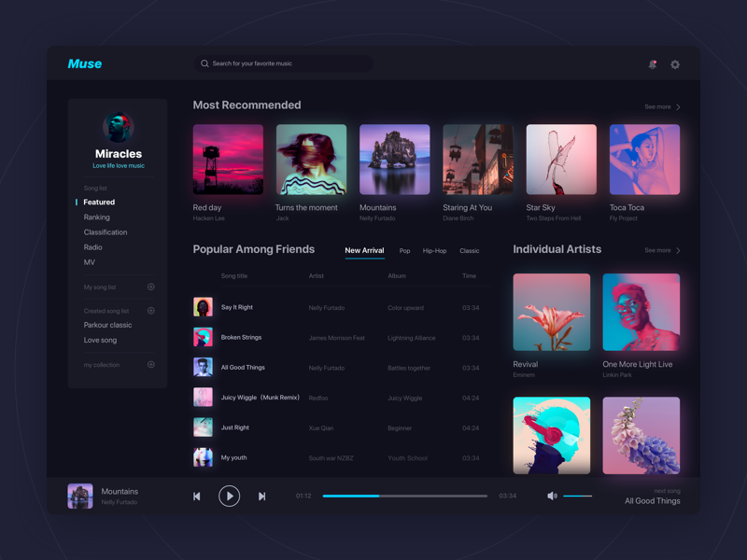Screen dimensions: 747x560
Task: Skip to the next track
Action: [262, 497]
